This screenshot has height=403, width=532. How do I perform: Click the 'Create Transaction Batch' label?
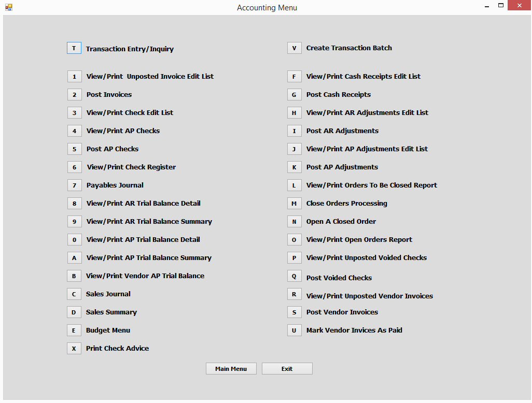coord(349,48)
